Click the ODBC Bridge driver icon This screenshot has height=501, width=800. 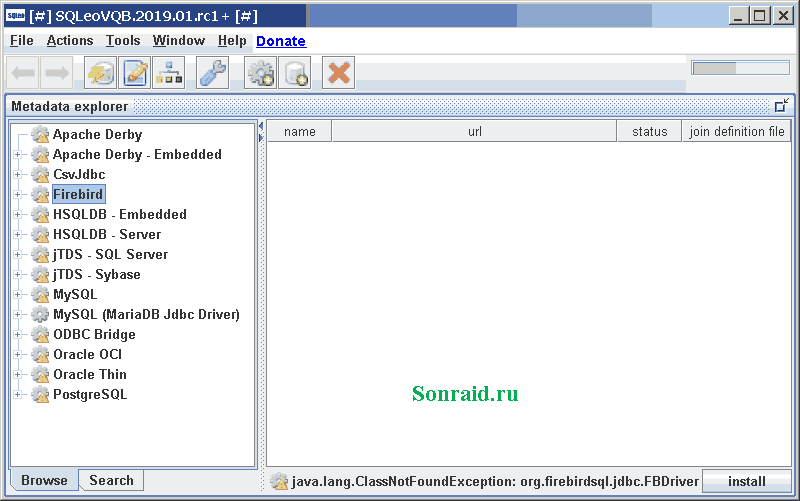pos(40,335)
